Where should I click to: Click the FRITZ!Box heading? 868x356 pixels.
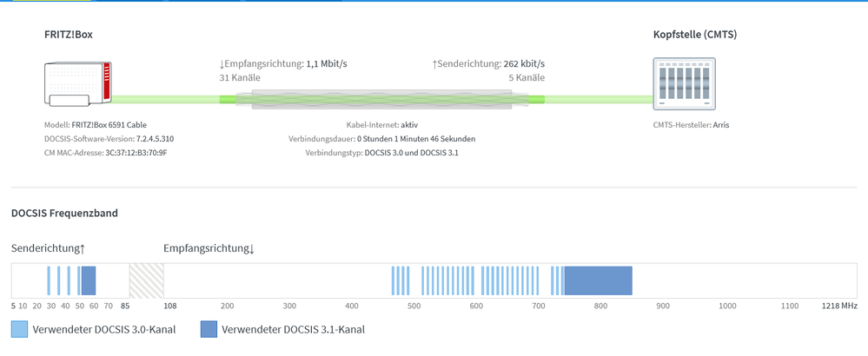coord(69,34)
